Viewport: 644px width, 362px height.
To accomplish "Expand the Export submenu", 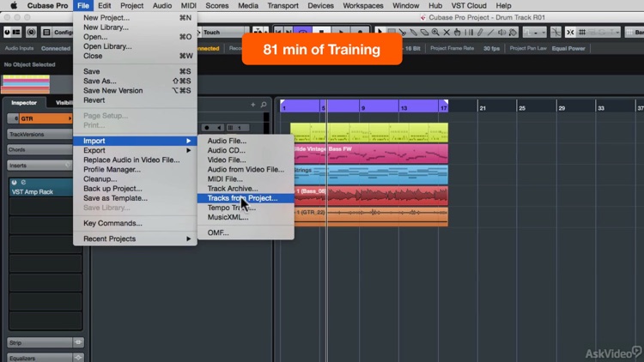I will [189, 150].
